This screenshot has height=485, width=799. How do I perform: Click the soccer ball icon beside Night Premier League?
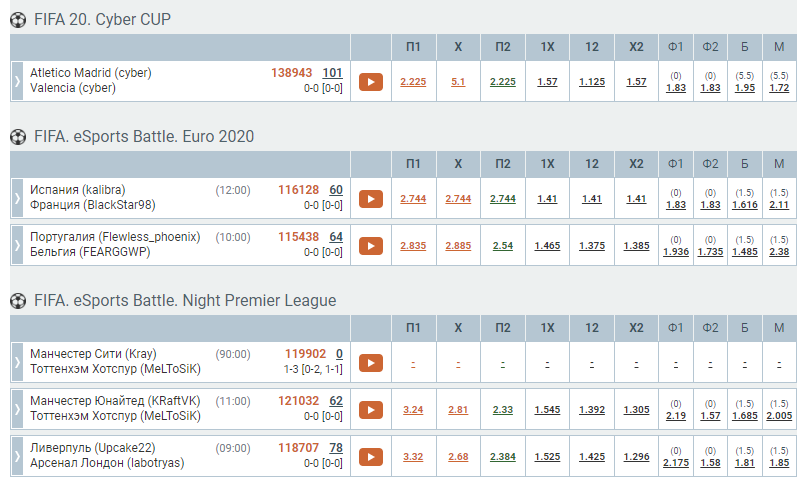click(17, 300)
